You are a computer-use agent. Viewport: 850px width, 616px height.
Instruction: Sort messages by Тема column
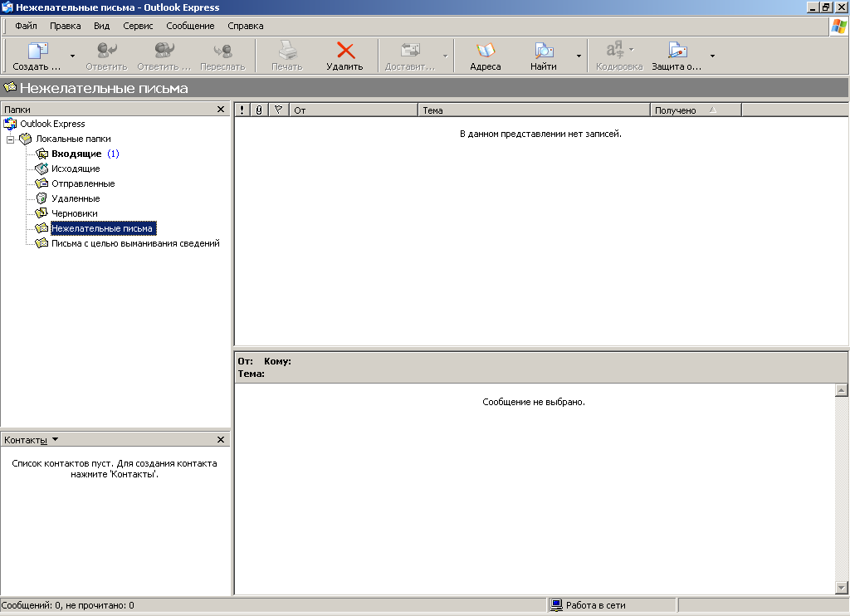tap(534, 110)
